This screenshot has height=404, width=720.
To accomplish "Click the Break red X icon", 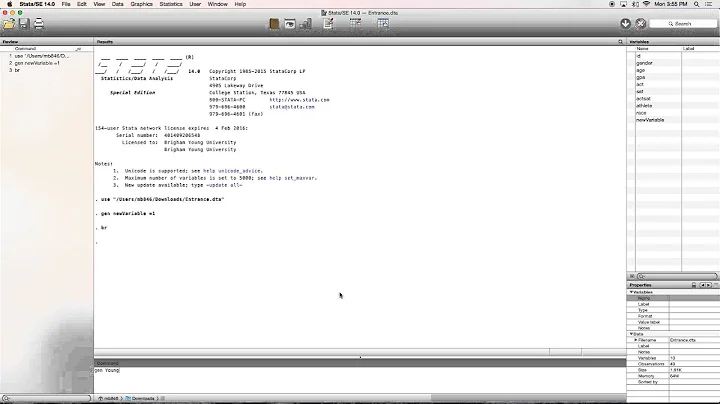I will click(641, 23).
